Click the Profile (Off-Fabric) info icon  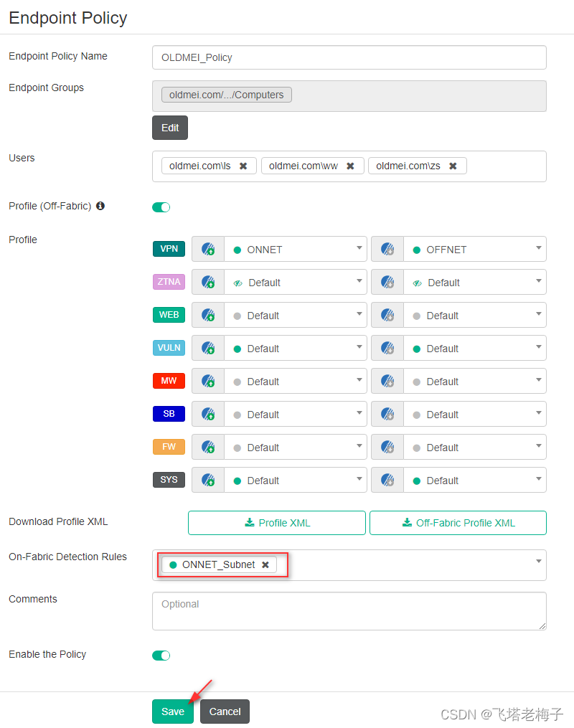point(100,206)
